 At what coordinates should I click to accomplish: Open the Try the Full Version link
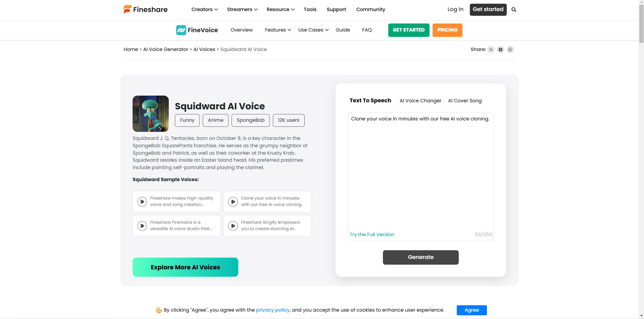coord(372,234)
